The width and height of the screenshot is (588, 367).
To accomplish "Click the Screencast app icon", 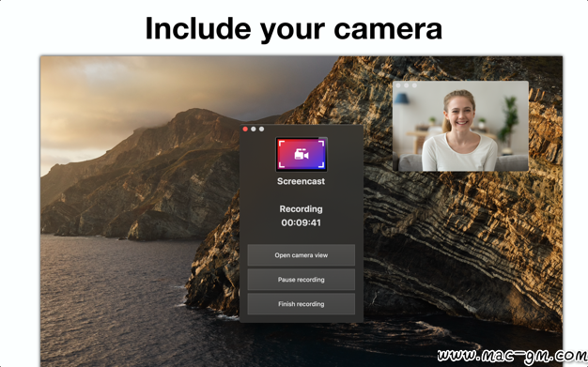I will pyautogui.click(x=302, y=155).
